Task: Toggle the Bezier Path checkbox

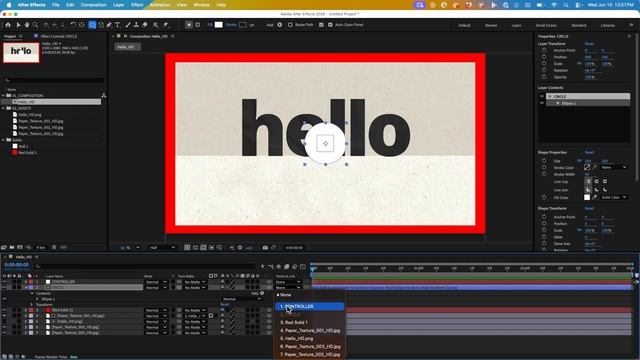Action: coord(290,25)
